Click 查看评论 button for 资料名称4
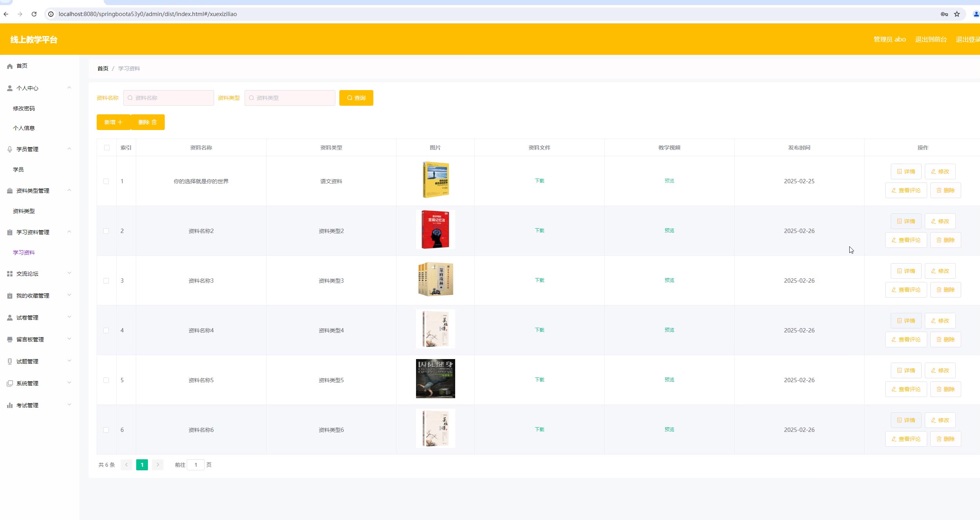980x520 pixels. click(906, 339)
